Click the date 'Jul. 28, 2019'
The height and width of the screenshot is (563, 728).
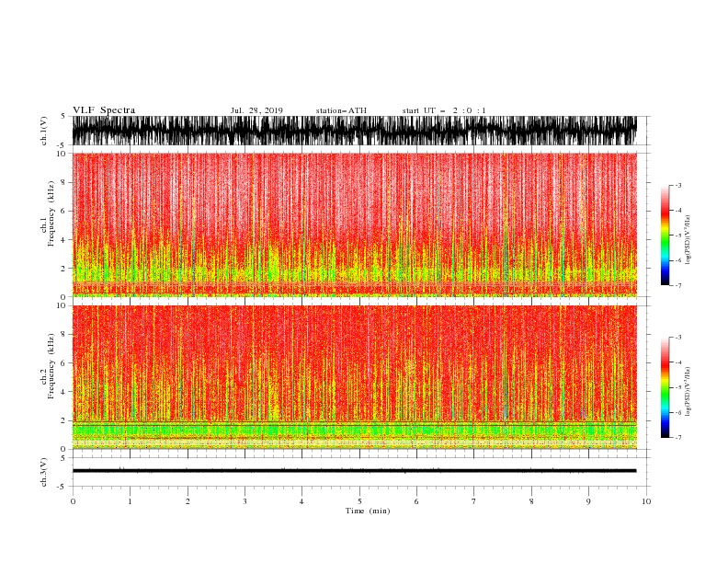(x=256, y=110)
